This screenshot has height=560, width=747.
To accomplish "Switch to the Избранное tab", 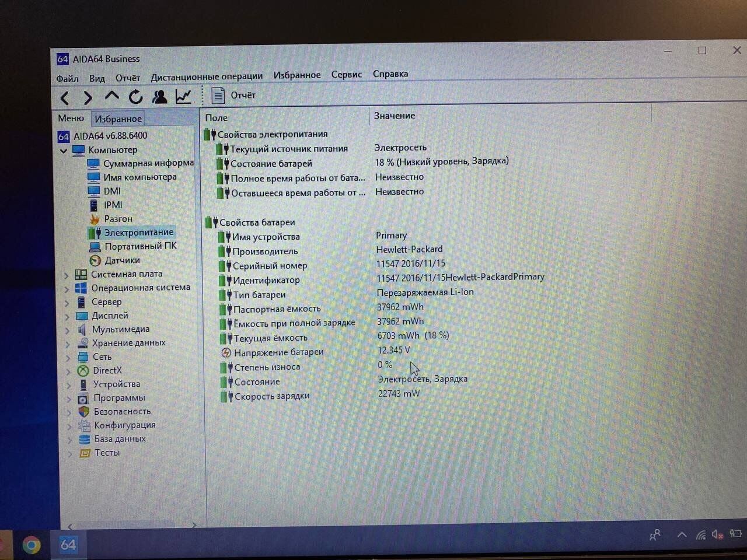I will pos(118,119).
